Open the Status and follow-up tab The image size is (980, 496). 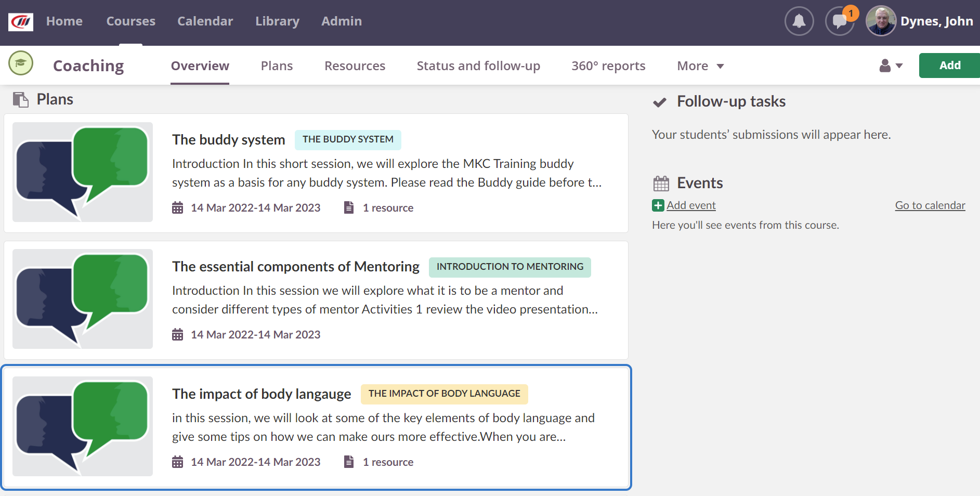pyautogui.click(x=478, y=66)
